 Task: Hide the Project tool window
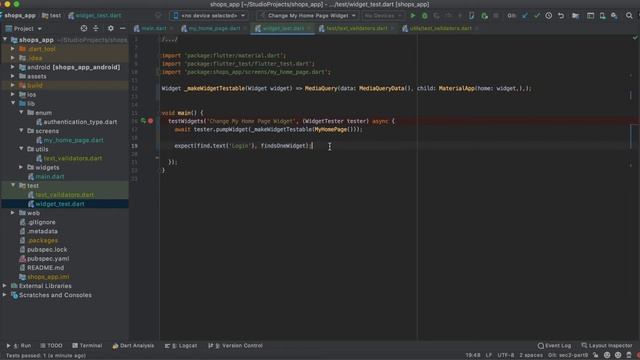tap(122, 29)
